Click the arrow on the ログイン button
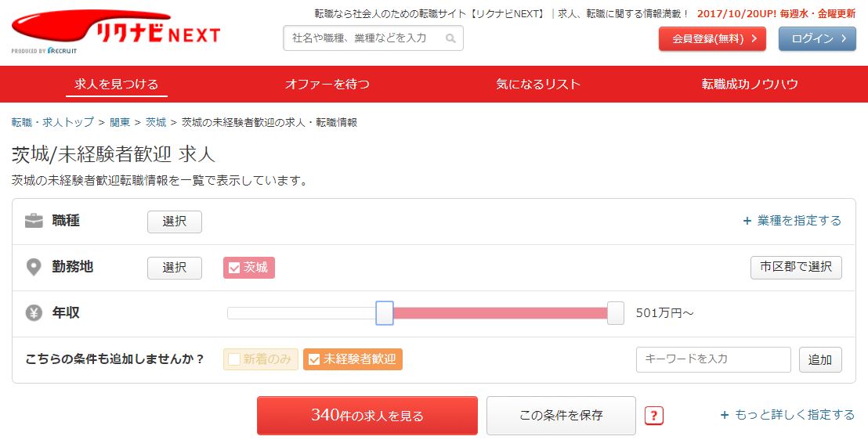The height and width of the screenshot is (447, 868). pyautogui.click(x=844, y=38)
